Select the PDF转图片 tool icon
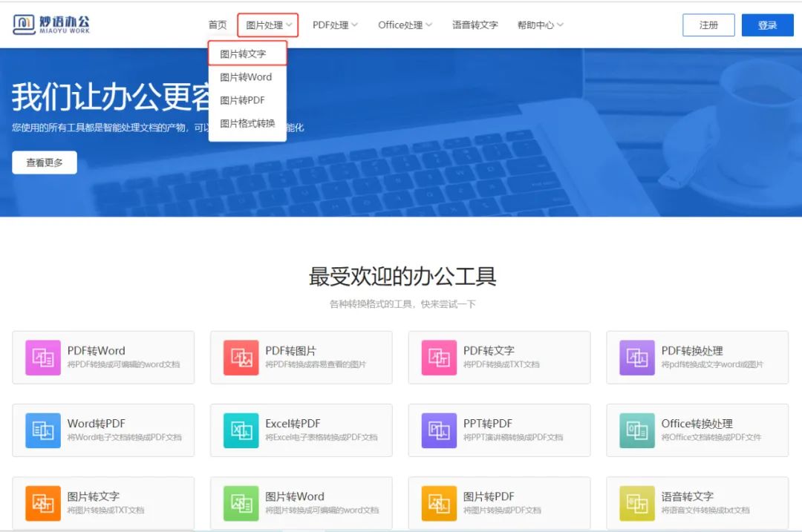Screen dimensions: 802x532 241,357
